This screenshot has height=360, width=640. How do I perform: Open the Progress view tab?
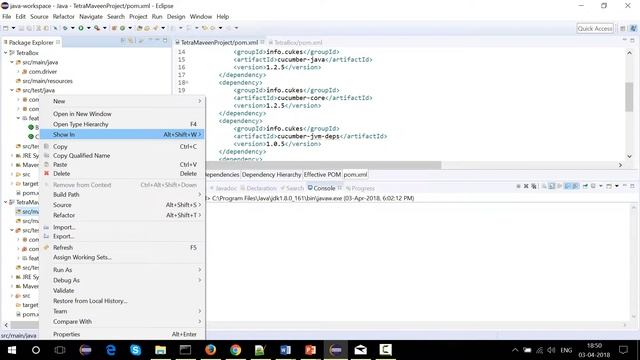pos(360,188)
